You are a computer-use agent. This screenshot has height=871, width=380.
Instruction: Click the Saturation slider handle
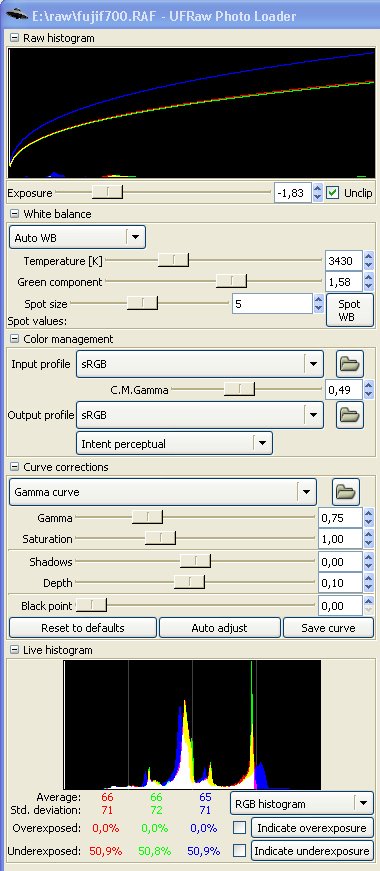pyautogui.click(x=160, y=538)
